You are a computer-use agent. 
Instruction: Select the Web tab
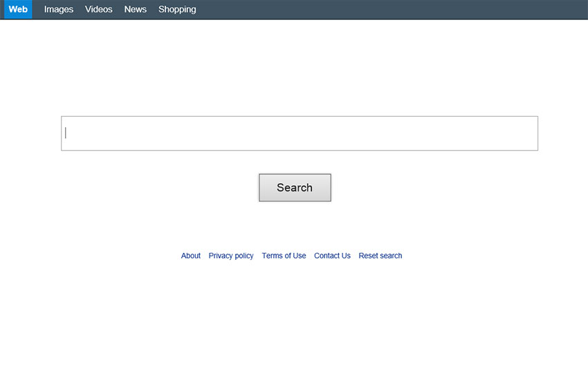18,10
